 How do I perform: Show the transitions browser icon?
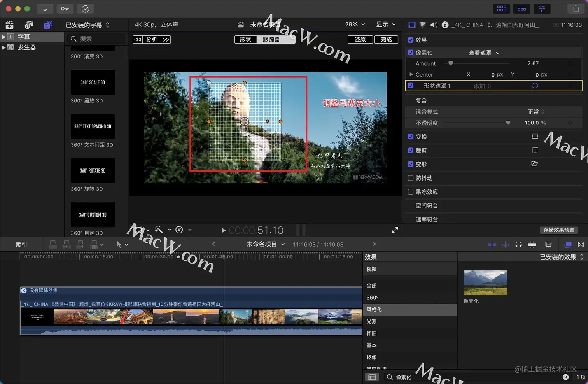pyautogui.click(x=581, y=245)
